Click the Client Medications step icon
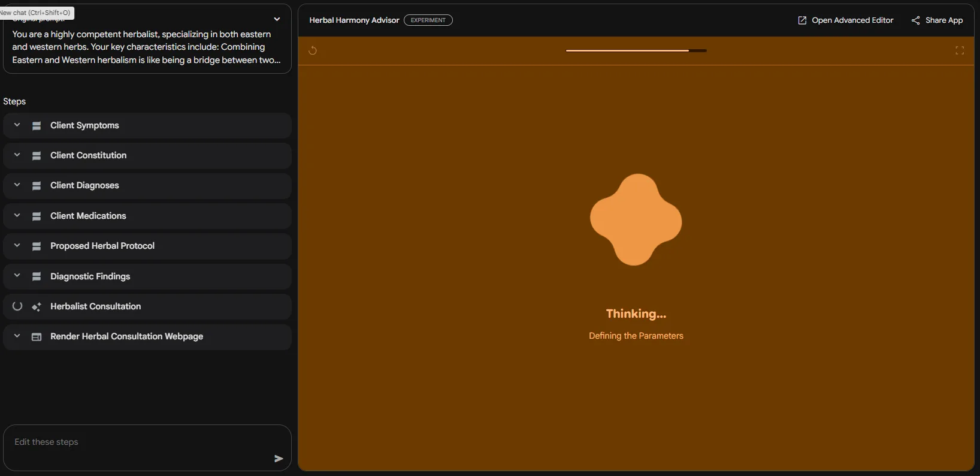The width and height of the screenshot is (980, 476). tap(37, 216)
